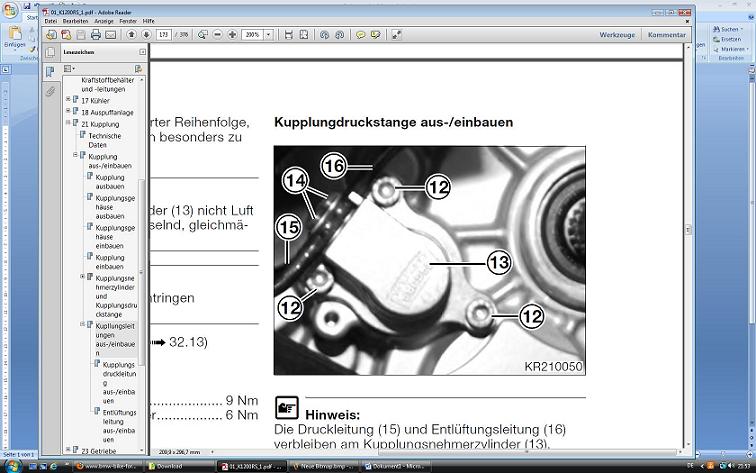Expand Kupplungsnehmerzylinder und Kupplungsdruckstange node
Viewport: 756px width, 473px height.
point(82,276)
